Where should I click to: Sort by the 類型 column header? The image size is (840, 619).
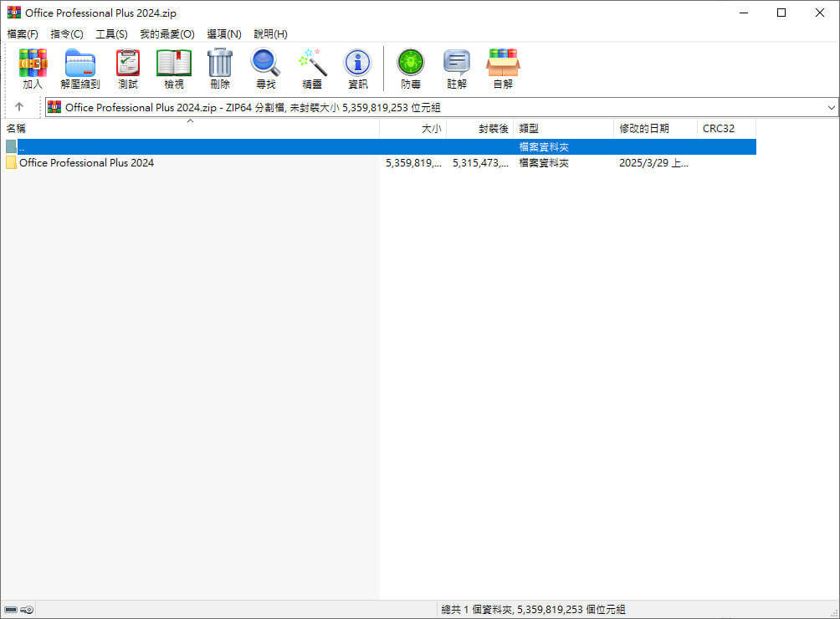[x=564, y=129]
